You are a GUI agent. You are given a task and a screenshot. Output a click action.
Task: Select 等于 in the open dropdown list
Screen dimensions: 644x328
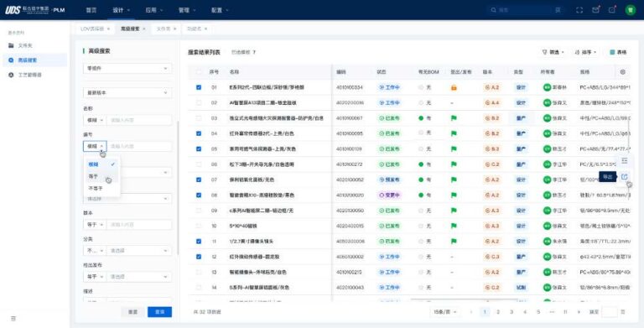coord(101,176)
